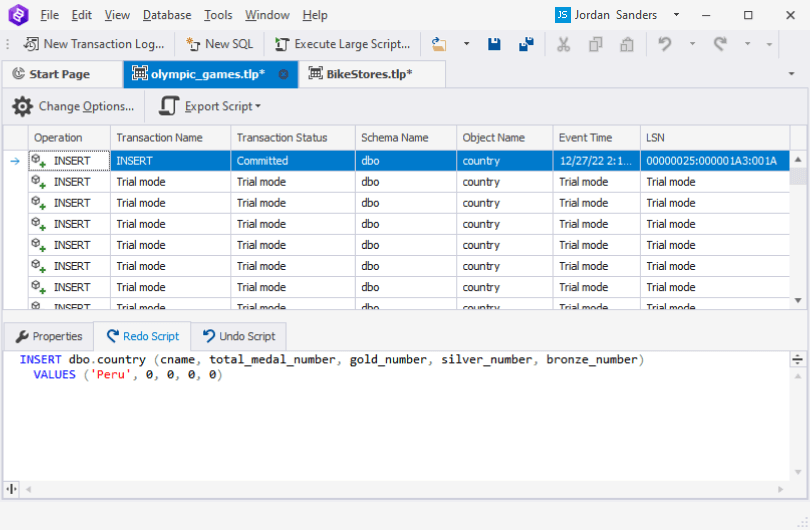This screenshot has width=810, height=530.
Task: Switch to the Properties tab
Action: 49,336
